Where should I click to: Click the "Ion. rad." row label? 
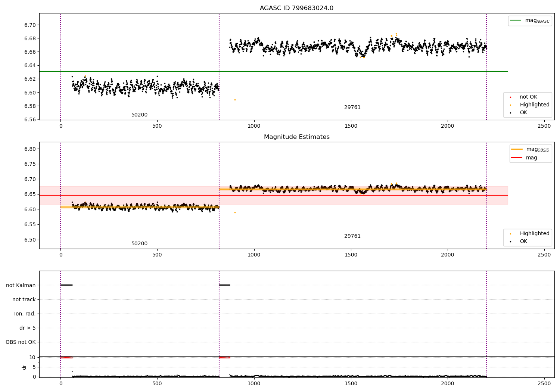coord(25,314)
